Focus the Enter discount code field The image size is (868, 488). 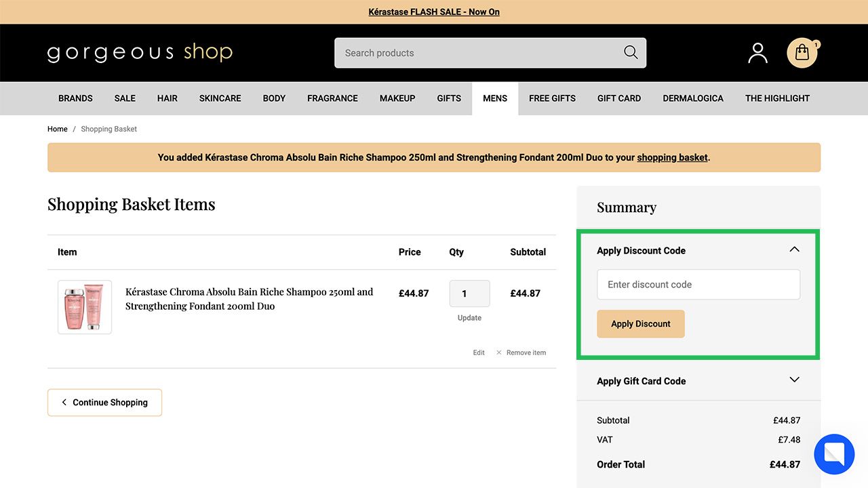coord(698,285)
